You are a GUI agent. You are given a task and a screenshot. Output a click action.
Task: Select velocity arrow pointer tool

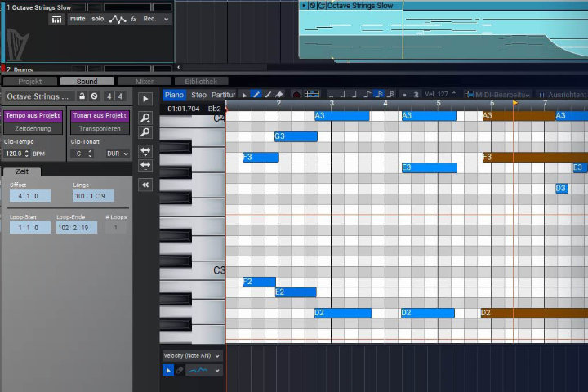168,370
